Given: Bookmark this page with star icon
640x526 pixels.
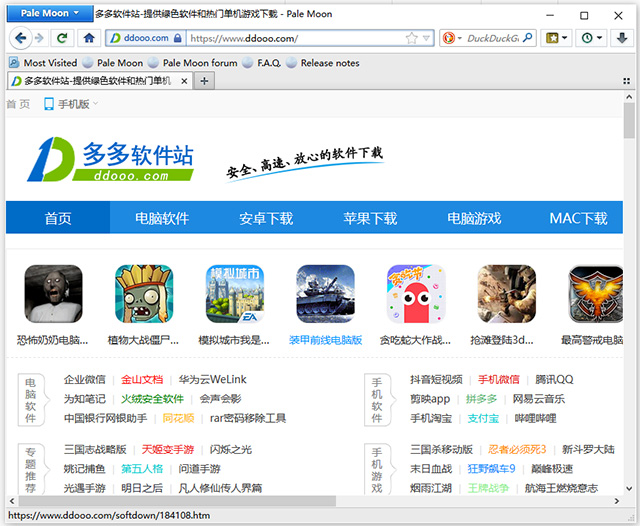Looking at the screenshot, I should pyautogui.click(x=412, y=38).
